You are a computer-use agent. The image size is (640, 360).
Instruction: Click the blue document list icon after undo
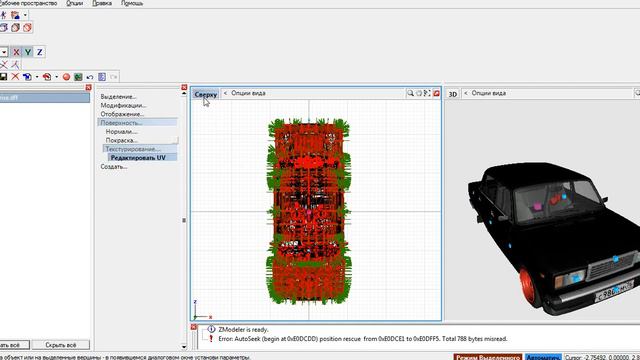pyautogui.click(x=102, y=77)
